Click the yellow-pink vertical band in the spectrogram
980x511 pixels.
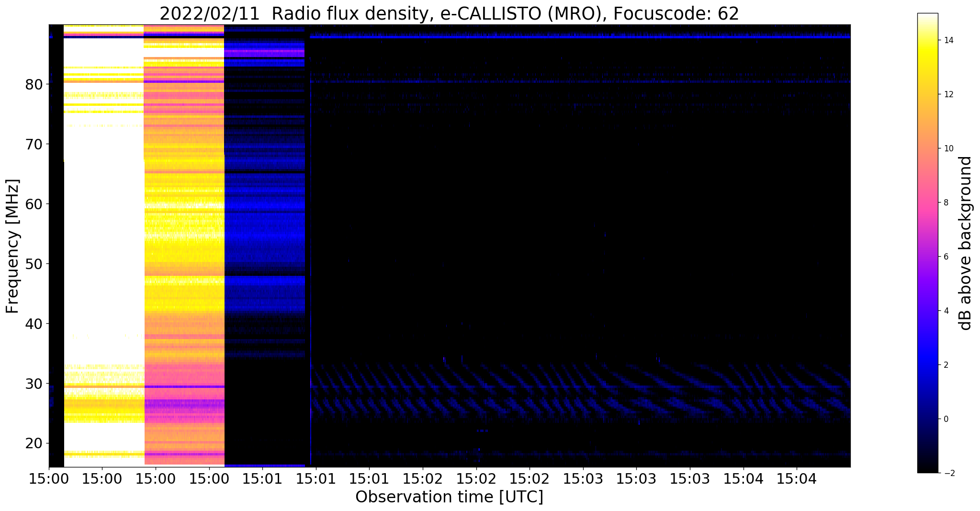pos(184,245)
